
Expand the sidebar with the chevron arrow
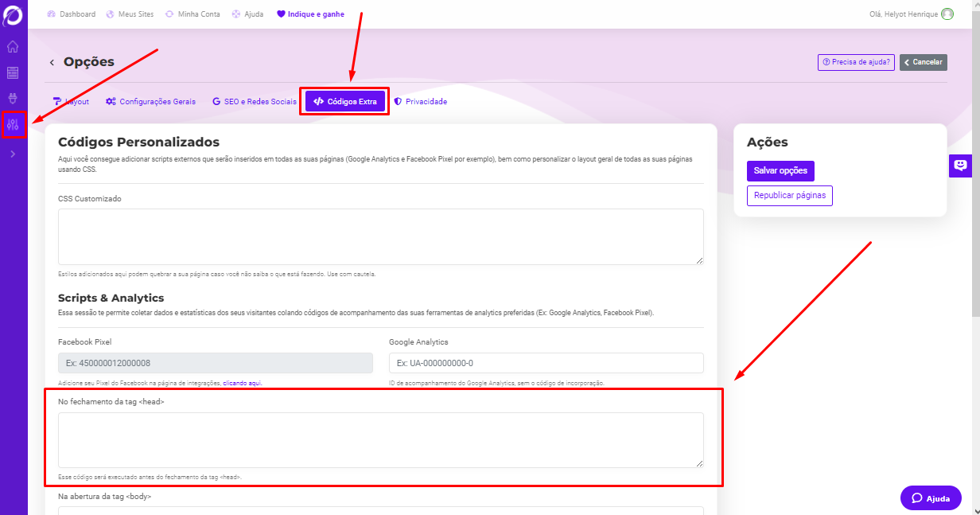(x=13, y=154)
